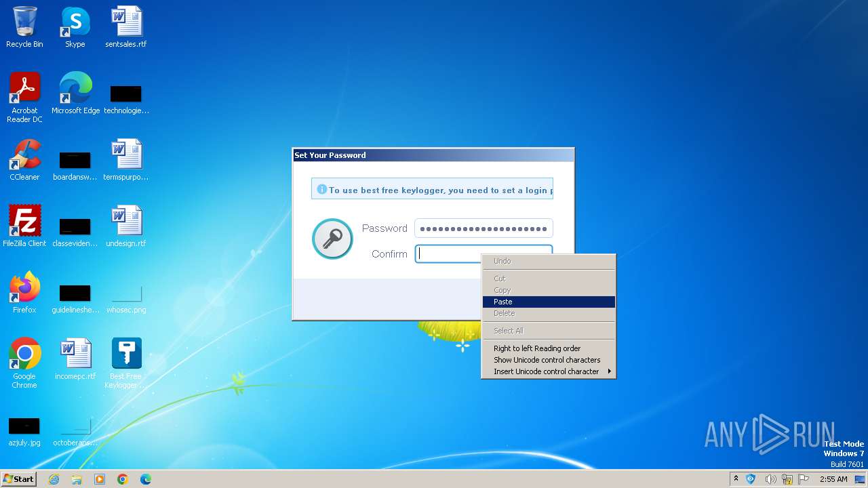Expand Insert Unicode control character submenu

tap(549, 371)
